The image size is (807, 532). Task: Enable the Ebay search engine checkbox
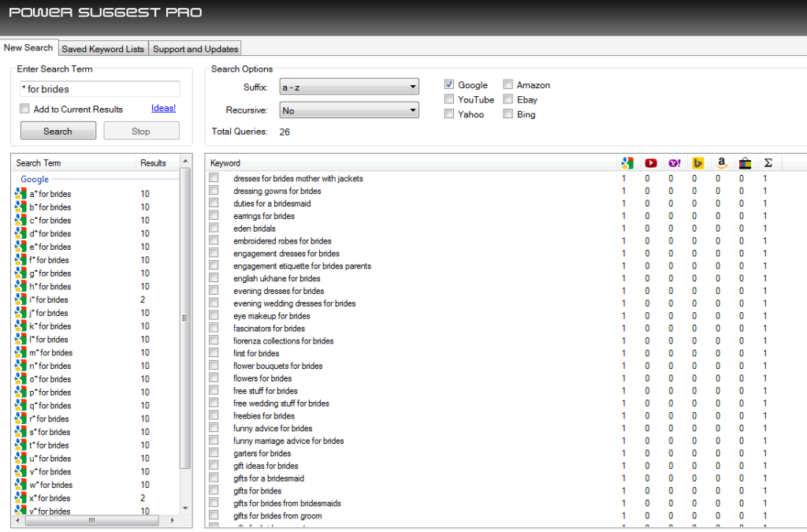508,99
